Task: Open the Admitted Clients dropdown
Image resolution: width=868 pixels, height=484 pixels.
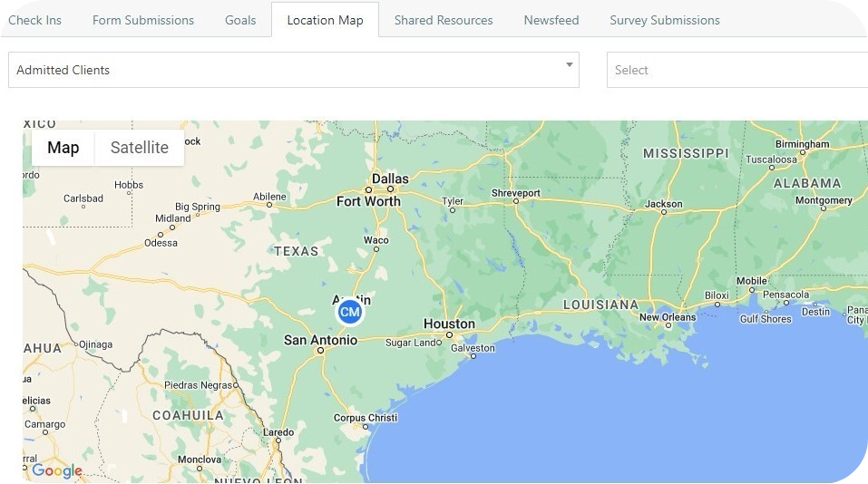Action: 294,70
